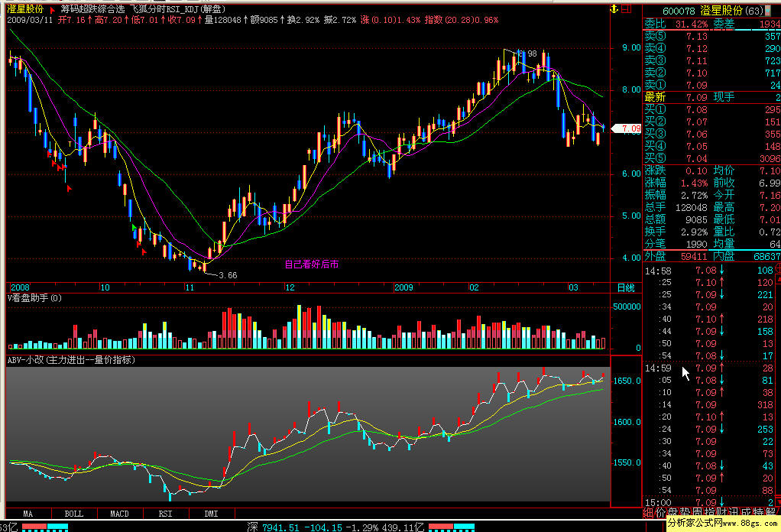Click the 澄星股份 stock name in chart header
The width and height of the screenshot is (781, 532).
coord(25,9)
